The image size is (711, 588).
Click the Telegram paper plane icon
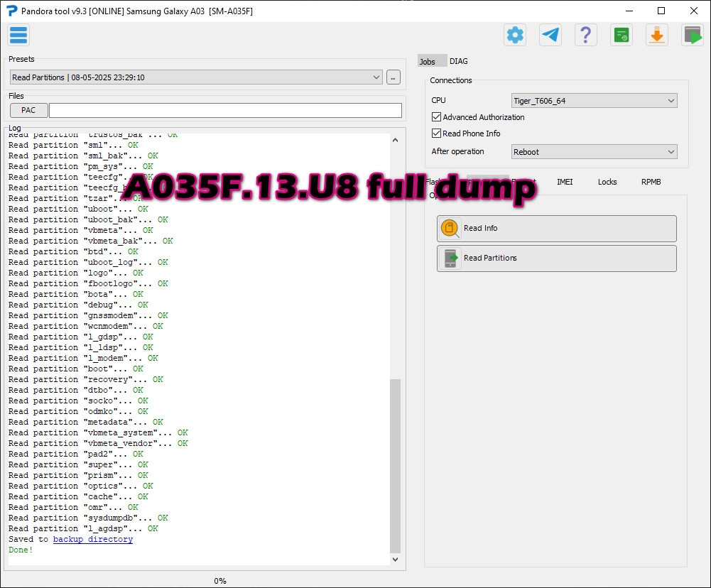coord(550,35)
